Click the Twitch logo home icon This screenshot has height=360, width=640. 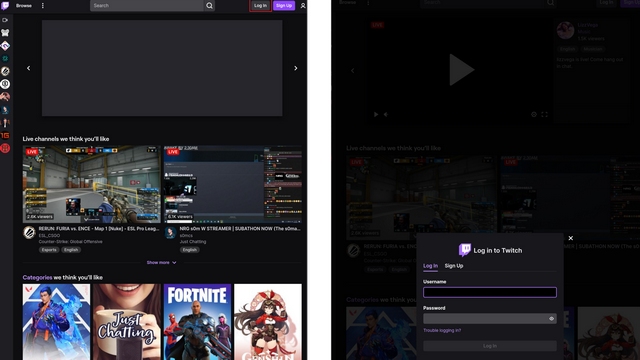coord(5,5)
